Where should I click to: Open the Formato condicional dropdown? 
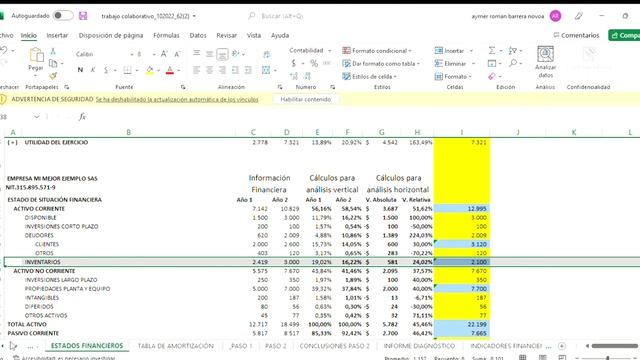(377, 51)
